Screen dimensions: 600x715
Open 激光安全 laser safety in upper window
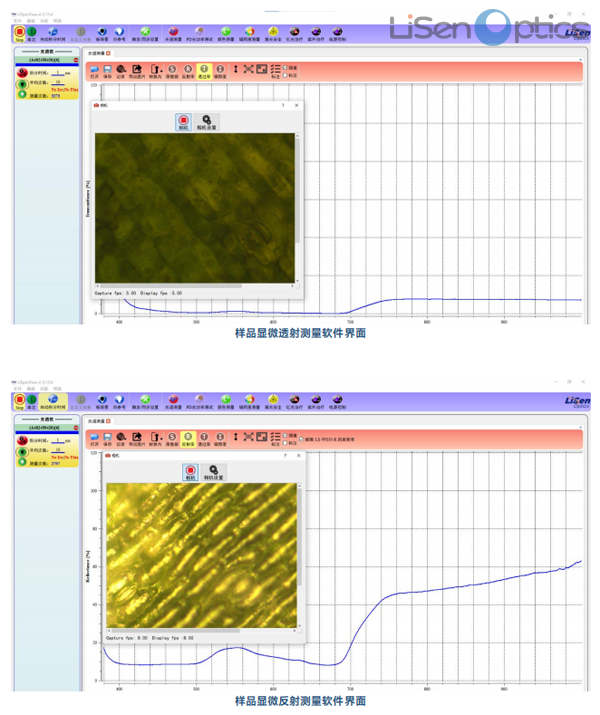tap(273, 34)
